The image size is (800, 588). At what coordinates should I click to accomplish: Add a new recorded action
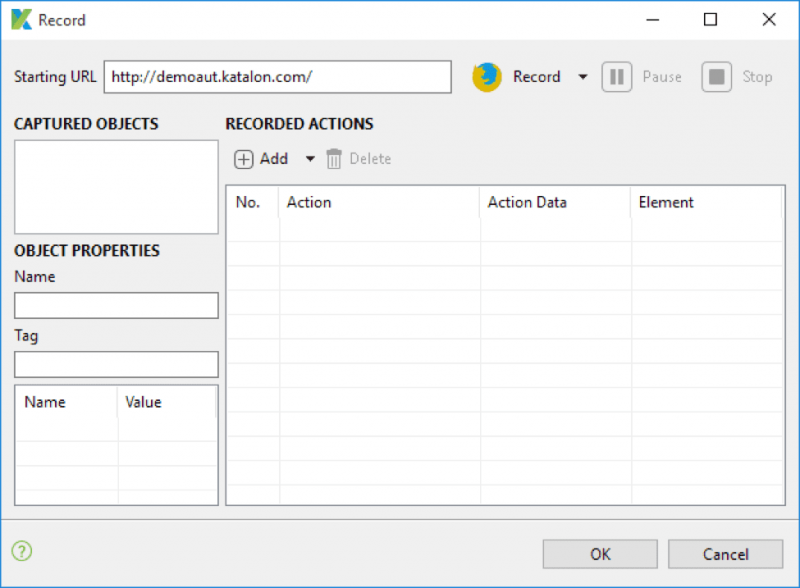click(262, 158)
